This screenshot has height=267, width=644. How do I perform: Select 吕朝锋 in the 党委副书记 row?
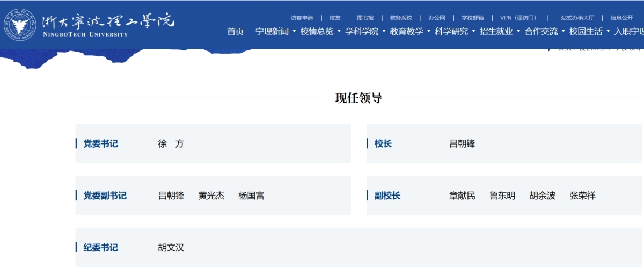coord(171,196)
